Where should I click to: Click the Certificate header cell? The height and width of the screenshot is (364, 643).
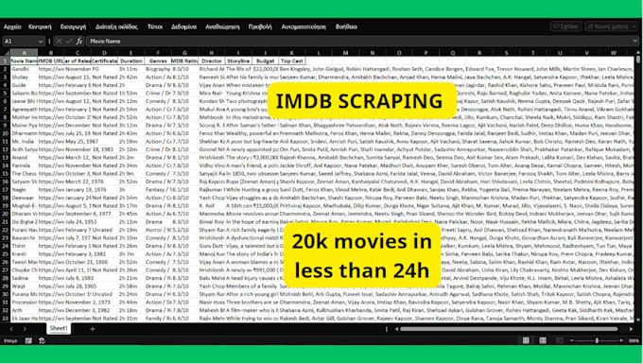(104, 61)
